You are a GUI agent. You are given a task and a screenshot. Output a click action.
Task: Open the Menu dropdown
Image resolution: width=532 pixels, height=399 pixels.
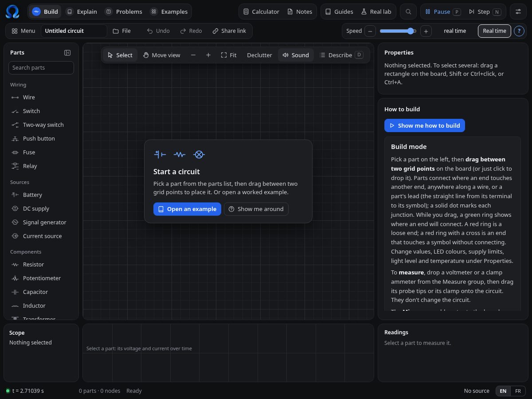tap(23, 31)
